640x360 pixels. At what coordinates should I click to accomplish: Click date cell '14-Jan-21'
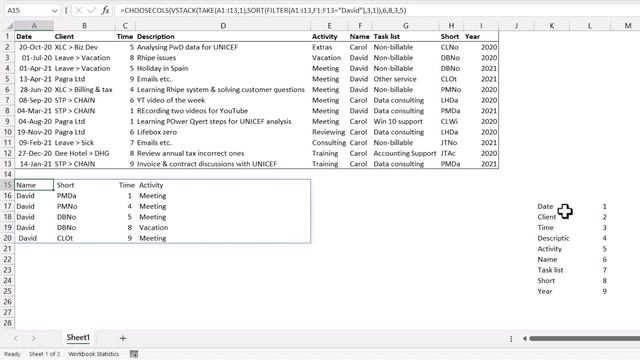[x=35, y=164]
